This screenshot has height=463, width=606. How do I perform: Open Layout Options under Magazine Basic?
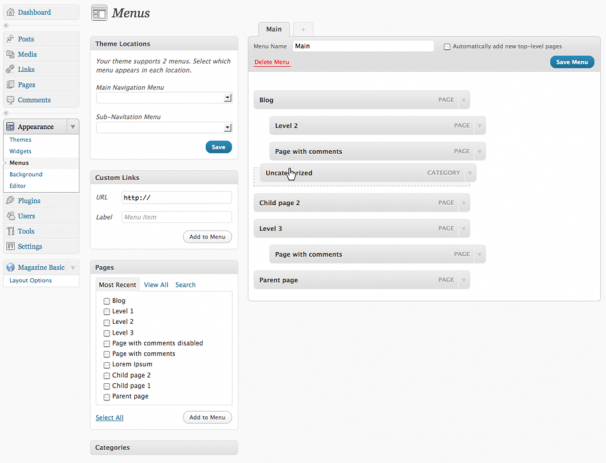coord(31,281)
